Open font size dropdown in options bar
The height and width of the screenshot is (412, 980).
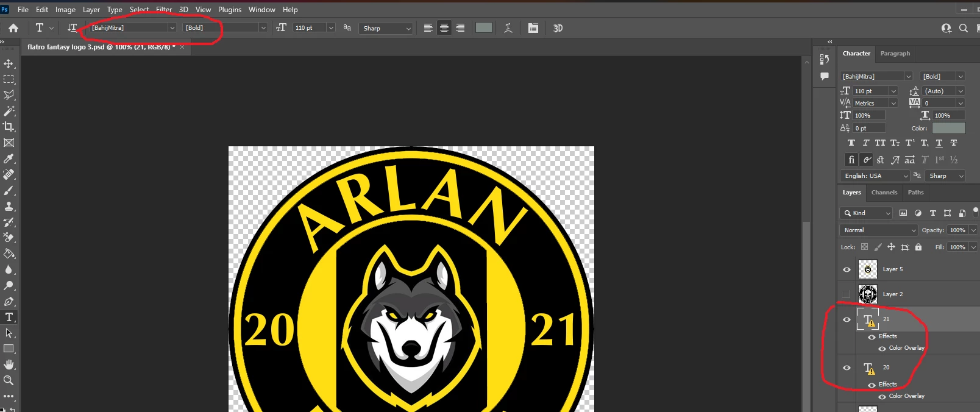[331, 27]
